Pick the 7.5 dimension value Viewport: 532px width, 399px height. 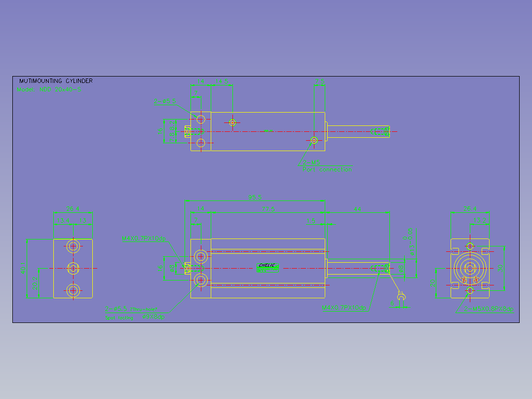(x=320, y=81)
